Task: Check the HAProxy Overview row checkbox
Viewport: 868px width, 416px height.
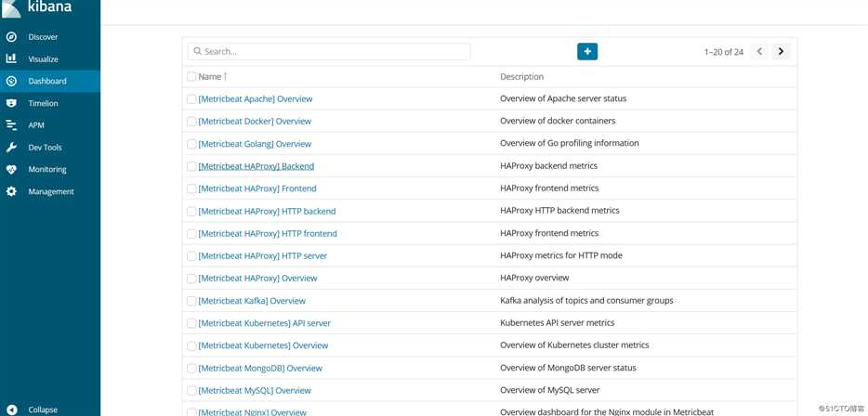Action: pos(191,279)
